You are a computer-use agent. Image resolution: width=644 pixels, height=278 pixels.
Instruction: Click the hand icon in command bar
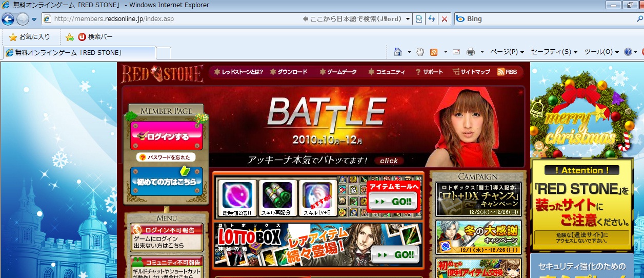[x=420, y=52]
